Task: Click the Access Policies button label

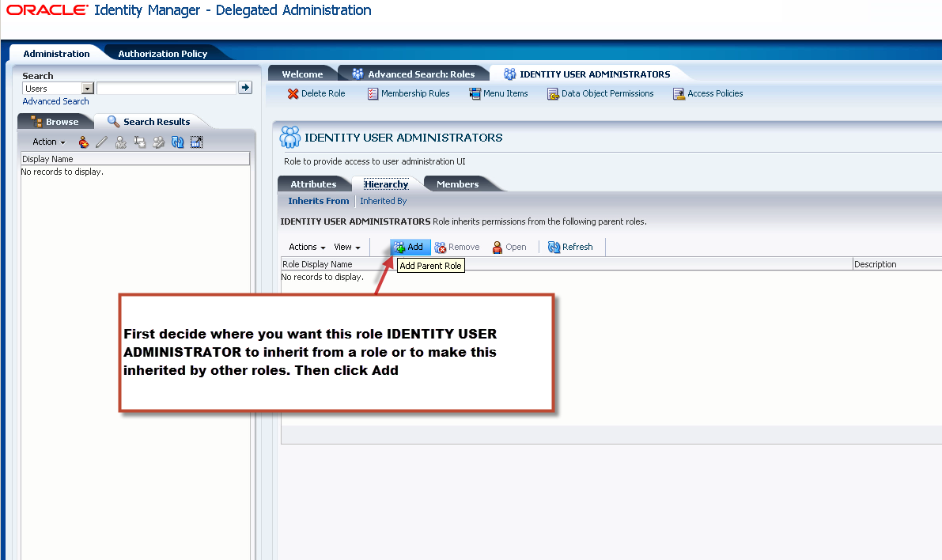Action: 715,94
